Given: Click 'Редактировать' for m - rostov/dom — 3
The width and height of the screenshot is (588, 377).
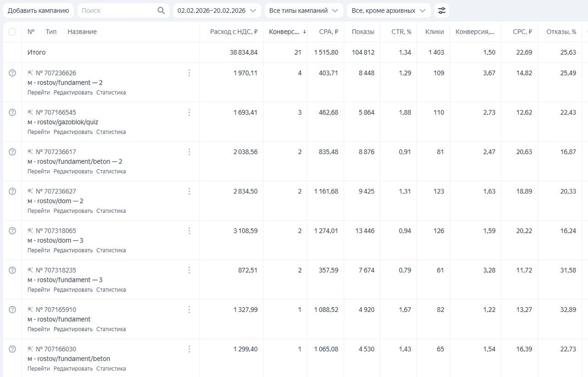Looking at the screenshot, I should point(73,251).
